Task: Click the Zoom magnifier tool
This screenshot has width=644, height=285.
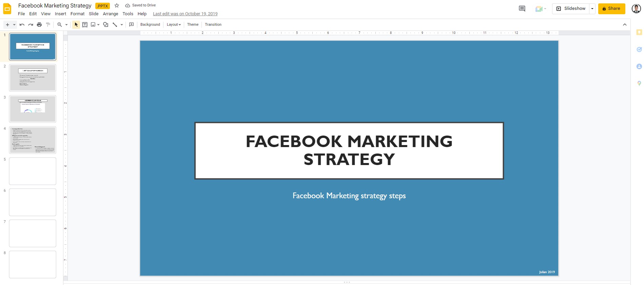Action: (60, 25)
